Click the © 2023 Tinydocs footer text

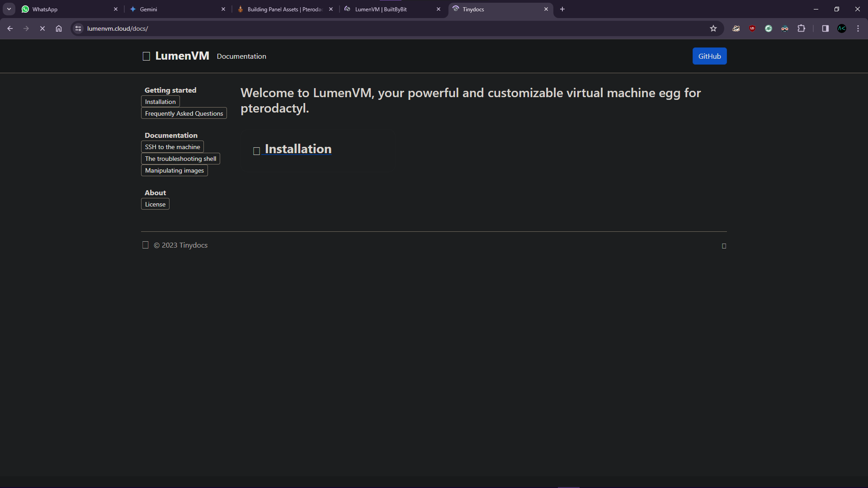(x=180, y=245)
